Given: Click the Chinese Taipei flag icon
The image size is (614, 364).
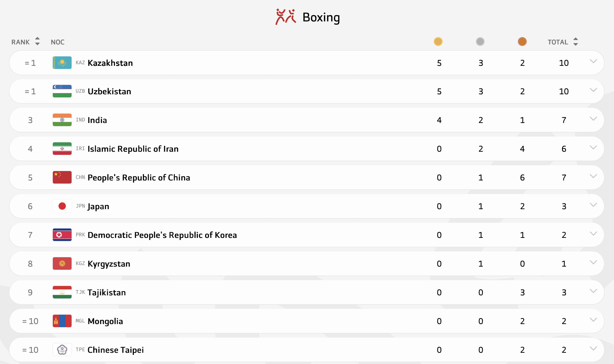Looking at the screenshot, I should click(x=62, y=350).
